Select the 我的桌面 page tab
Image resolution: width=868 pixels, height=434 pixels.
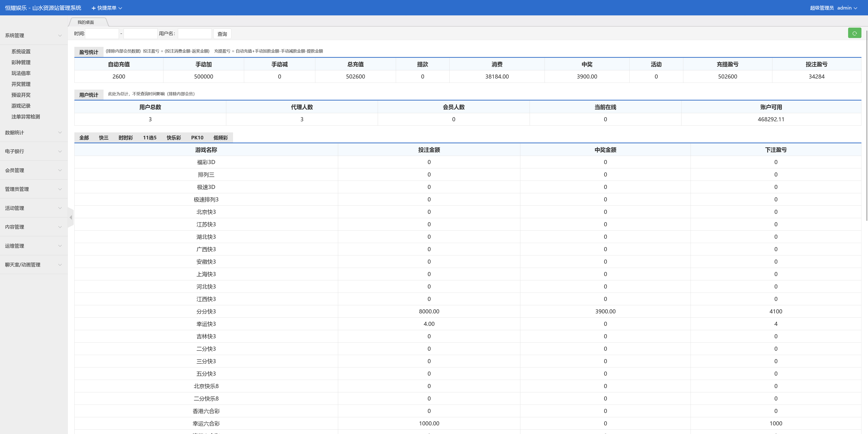86,22
